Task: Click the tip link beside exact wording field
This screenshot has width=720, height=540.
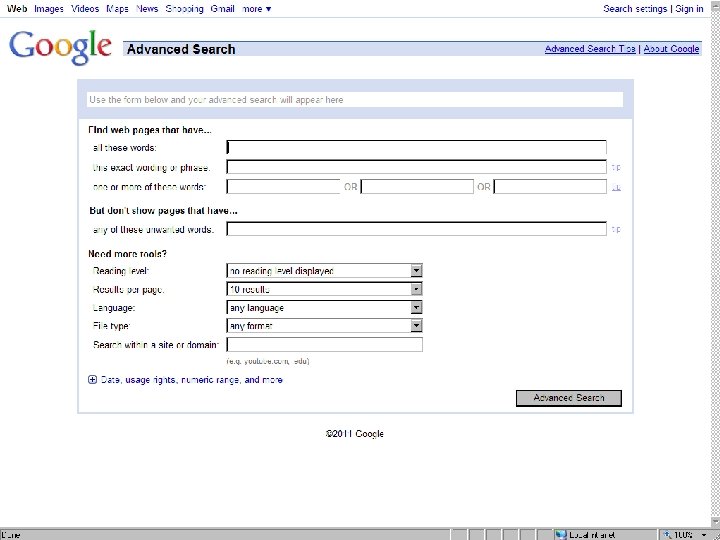Action: pos(616,168)
